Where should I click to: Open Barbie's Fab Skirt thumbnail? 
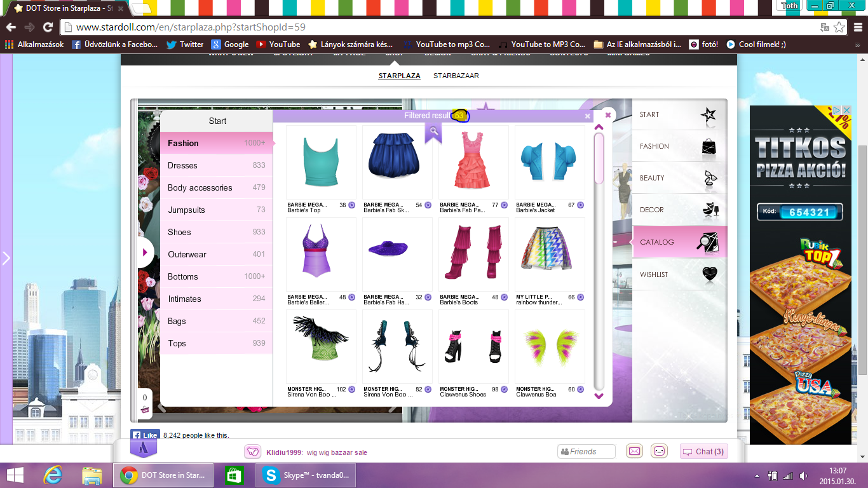click(397, 163)
